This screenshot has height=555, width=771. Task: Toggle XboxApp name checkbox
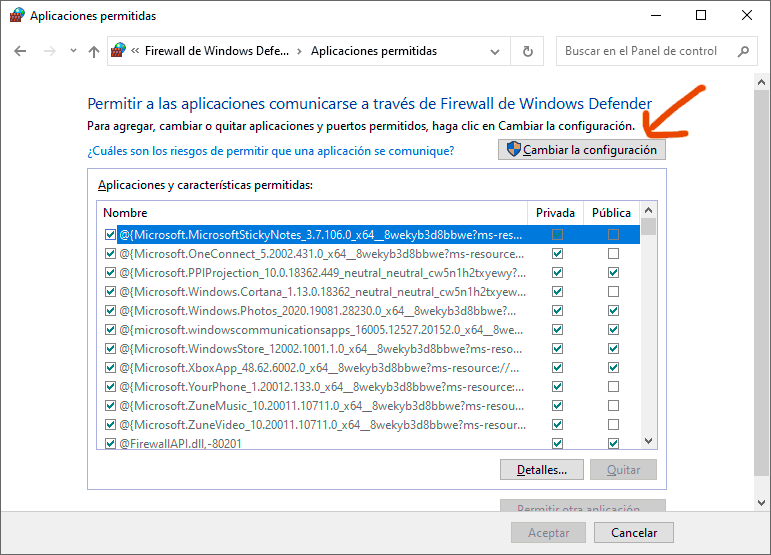110,368
